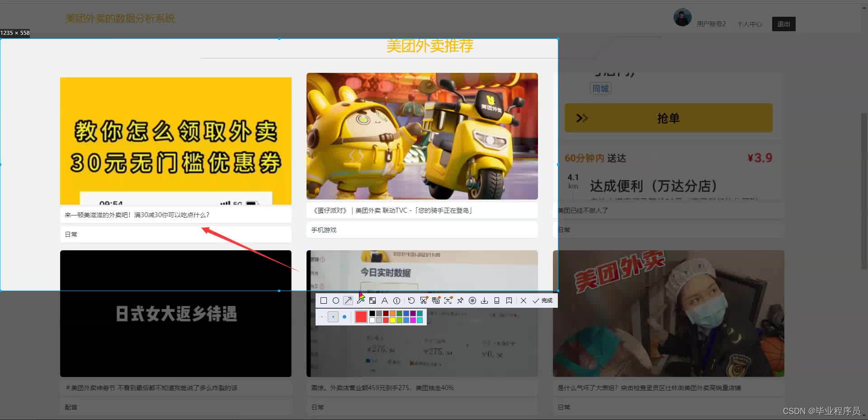Select the text annotation tool
The image size is (868, 420).
[x=385, y=301]
